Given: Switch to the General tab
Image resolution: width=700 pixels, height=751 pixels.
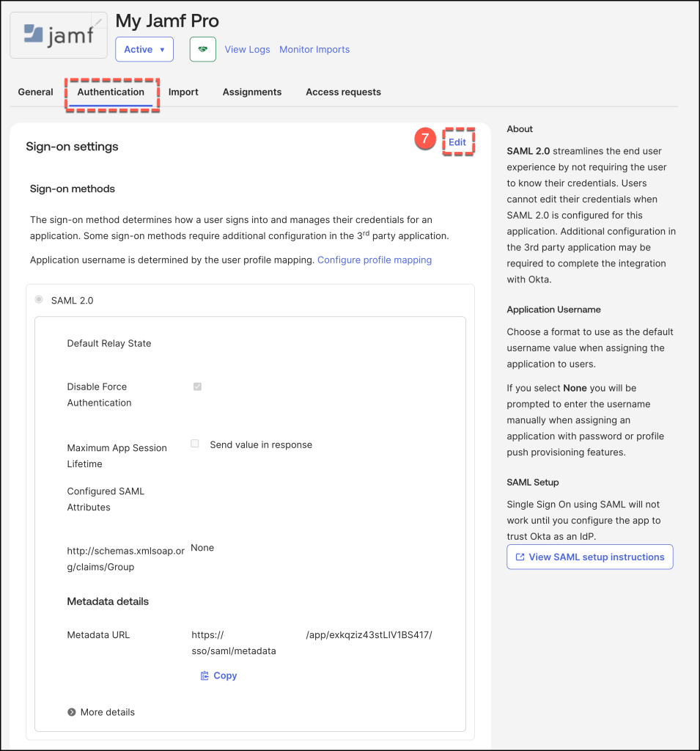Looking at the screenshot, I should pyautogui.click(x=36, y=92).
